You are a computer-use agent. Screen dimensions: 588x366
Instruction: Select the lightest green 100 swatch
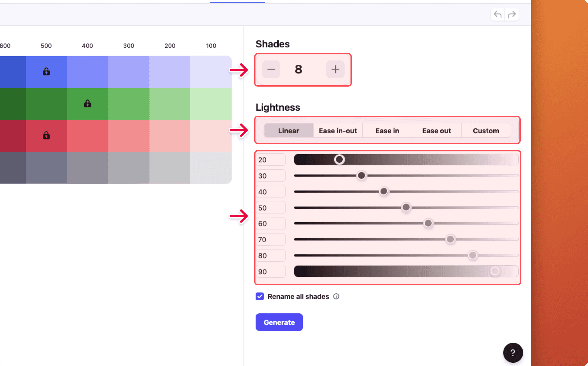point(211,104)
